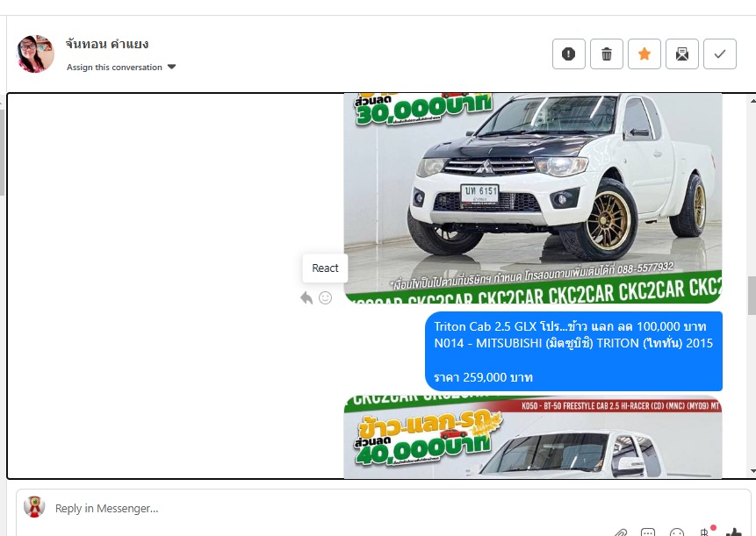Open the Assign this conversation dropdown
The image size is (756, 536).
coord(121,68)
